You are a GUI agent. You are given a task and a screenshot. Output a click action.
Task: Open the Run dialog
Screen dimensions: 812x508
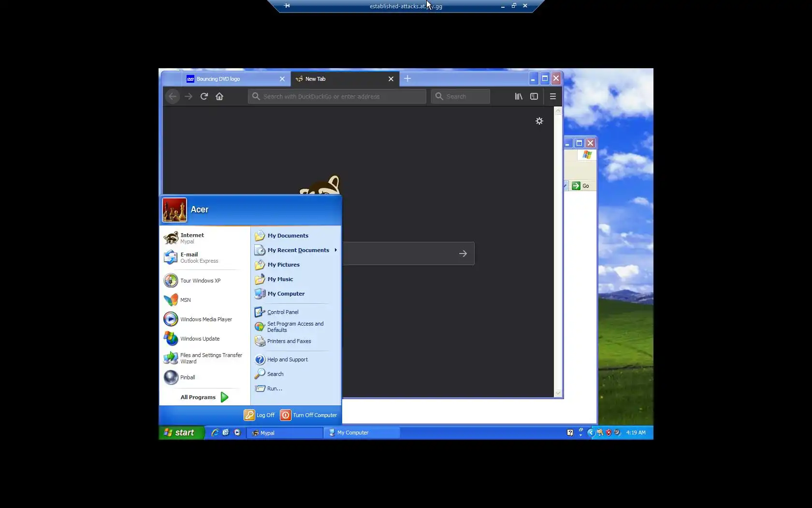296,388
